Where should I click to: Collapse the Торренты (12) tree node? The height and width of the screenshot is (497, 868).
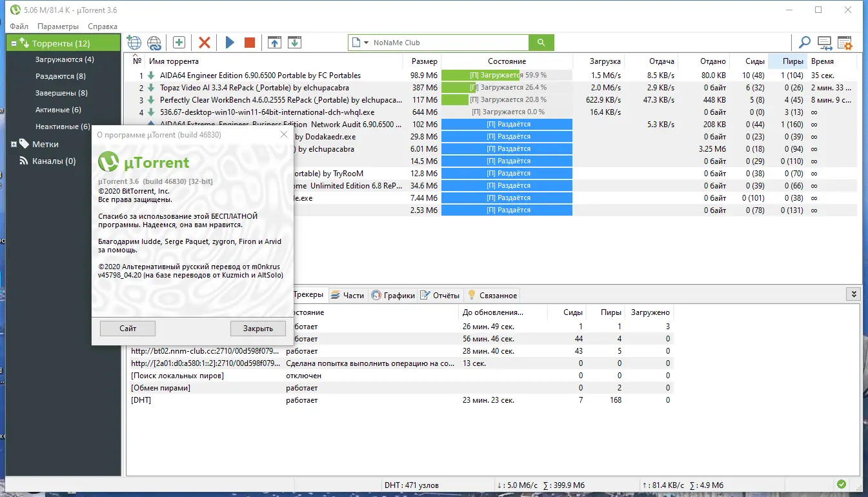coord(14,43)
